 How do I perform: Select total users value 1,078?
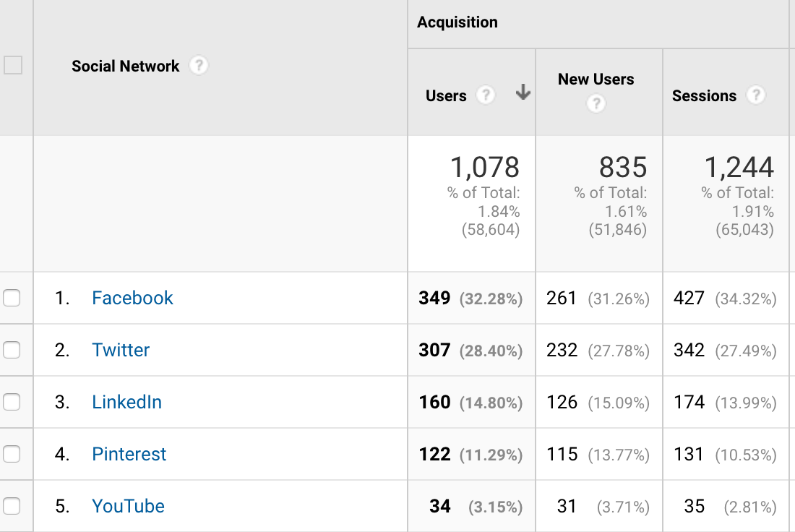485,168
